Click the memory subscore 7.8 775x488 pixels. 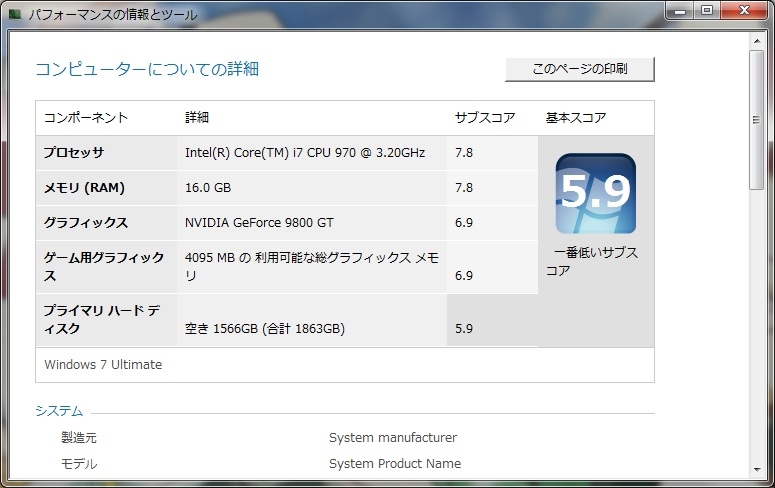coord(464,188)
